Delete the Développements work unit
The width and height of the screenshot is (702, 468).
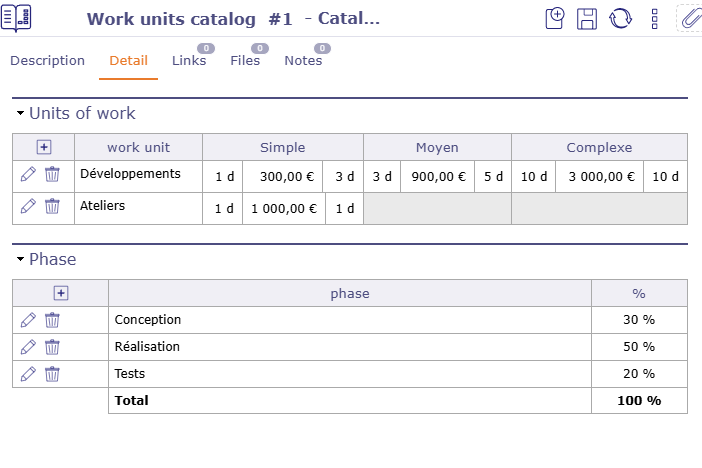tap(52, 174)
